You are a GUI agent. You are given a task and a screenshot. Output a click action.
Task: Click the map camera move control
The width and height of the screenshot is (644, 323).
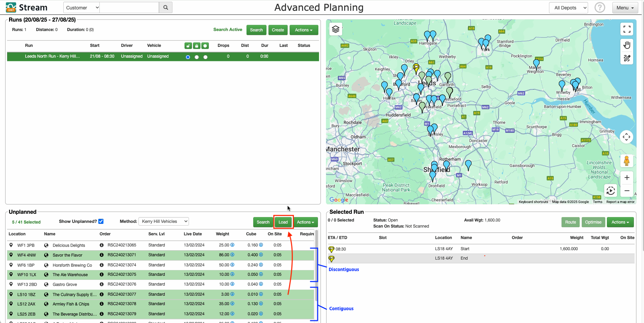[x=626, y=137]
